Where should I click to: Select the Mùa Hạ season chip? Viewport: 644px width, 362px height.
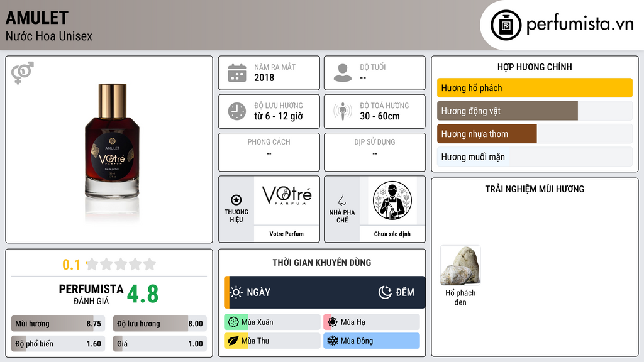click(x=372, y=322)
